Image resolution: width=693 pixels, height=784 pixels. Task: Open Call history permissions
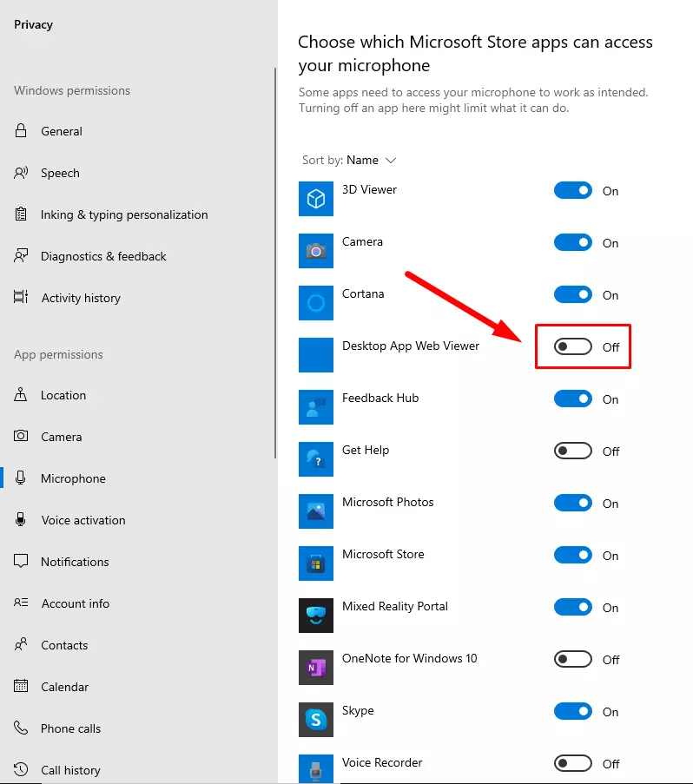(x=70, y=770)
